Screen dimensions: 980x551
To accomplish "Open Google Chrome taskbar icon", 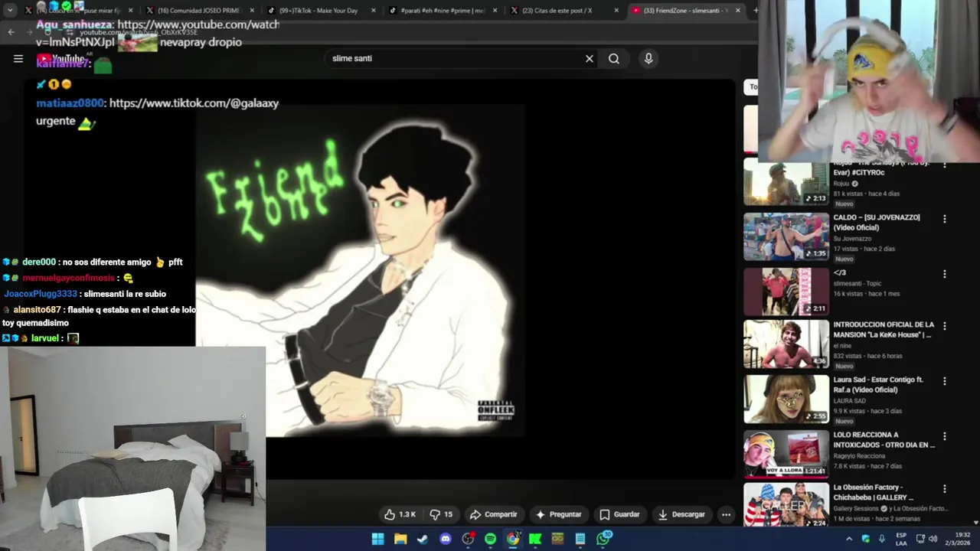I will (x=513, y=539).
